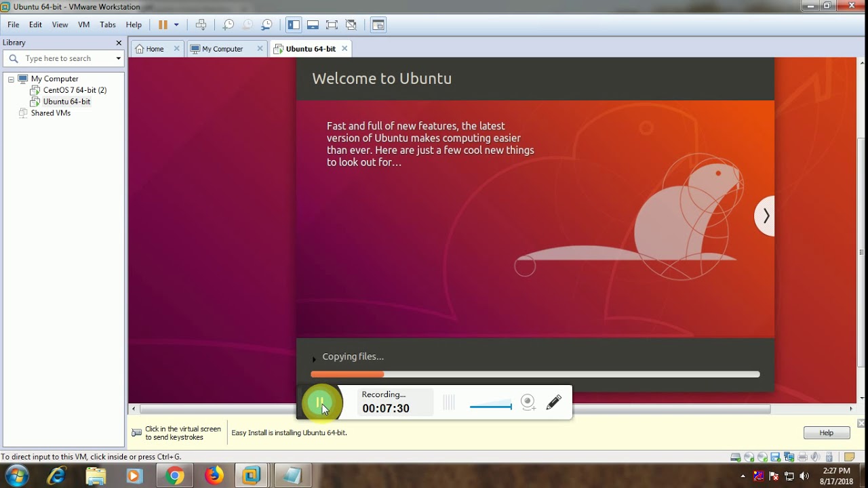This screenshot has width=868, height=488.
Task: Open the snapshot manager toolbar icon
Action: click(267, 24)
